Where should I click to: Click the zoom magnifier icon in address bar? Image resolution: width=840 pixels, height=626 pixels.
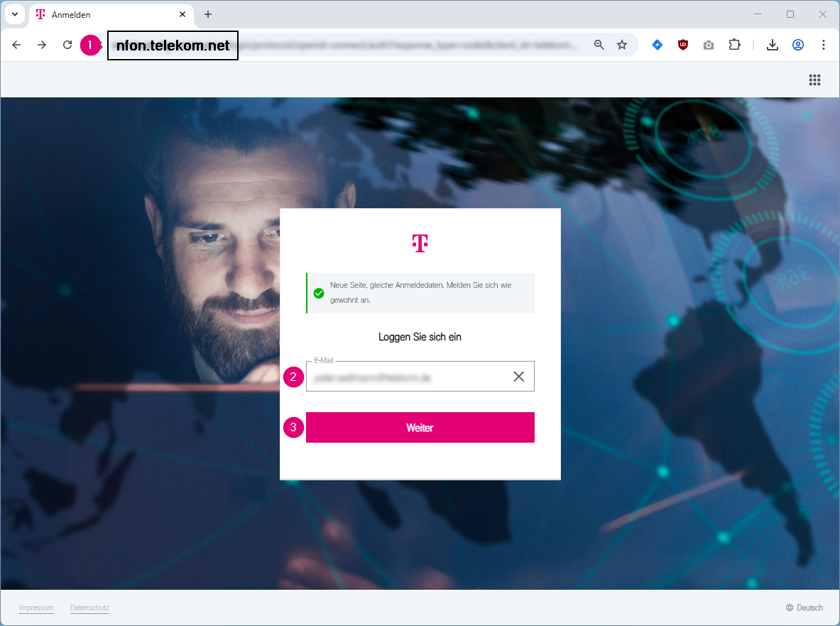click(599, 45)
